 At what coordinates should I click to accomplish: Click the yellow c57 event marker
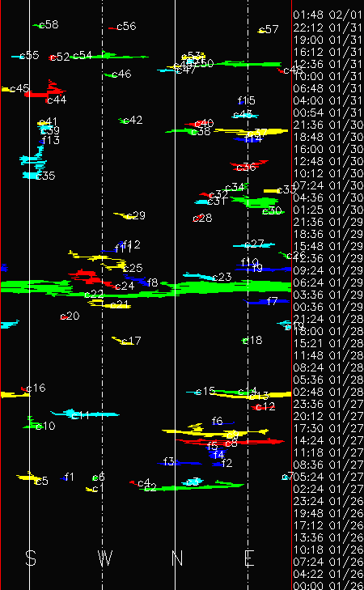pos(262,31)
